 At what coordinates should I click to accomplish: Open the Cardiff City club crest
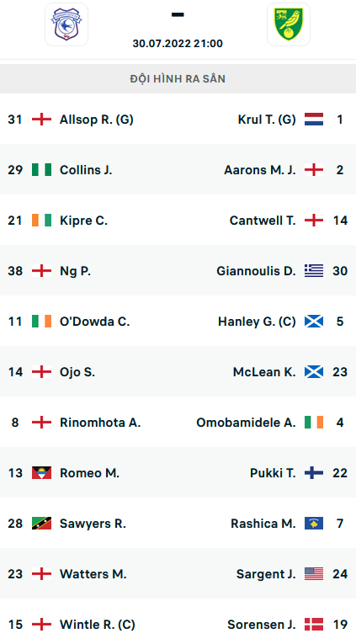pyautogui.click(x=66, y=24)
